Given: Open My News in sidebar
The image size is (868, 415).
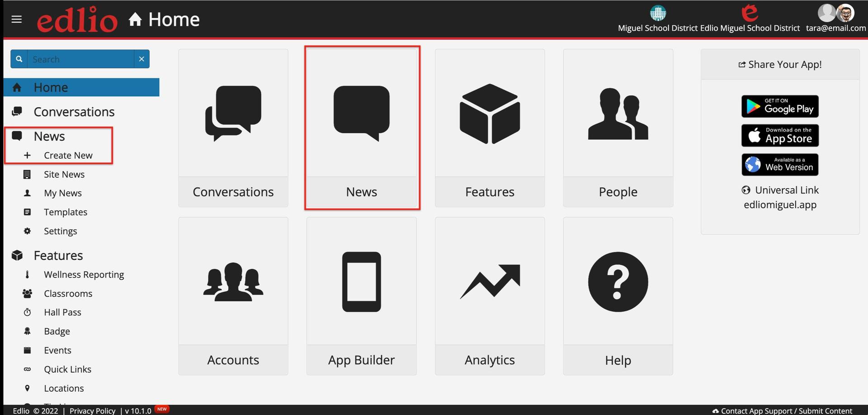Looking at the screenshot, I should [63, 193].
